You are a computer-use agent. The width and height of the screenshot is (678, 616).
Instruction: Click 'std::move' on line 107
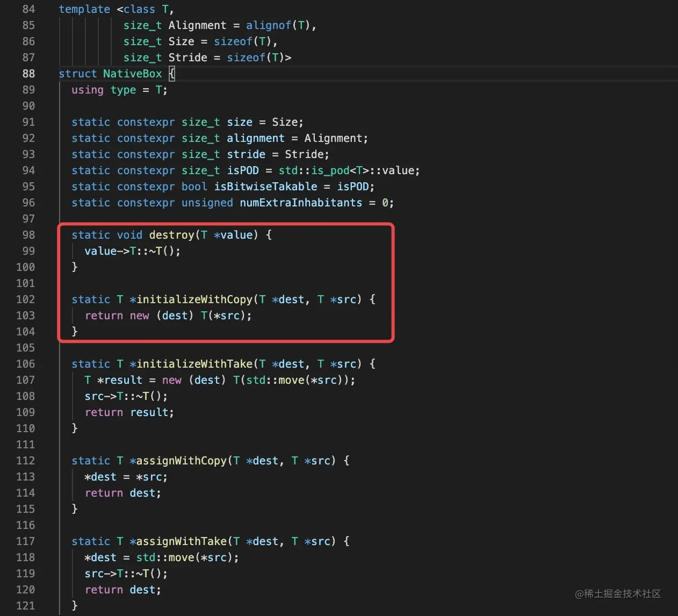point(275,380)
